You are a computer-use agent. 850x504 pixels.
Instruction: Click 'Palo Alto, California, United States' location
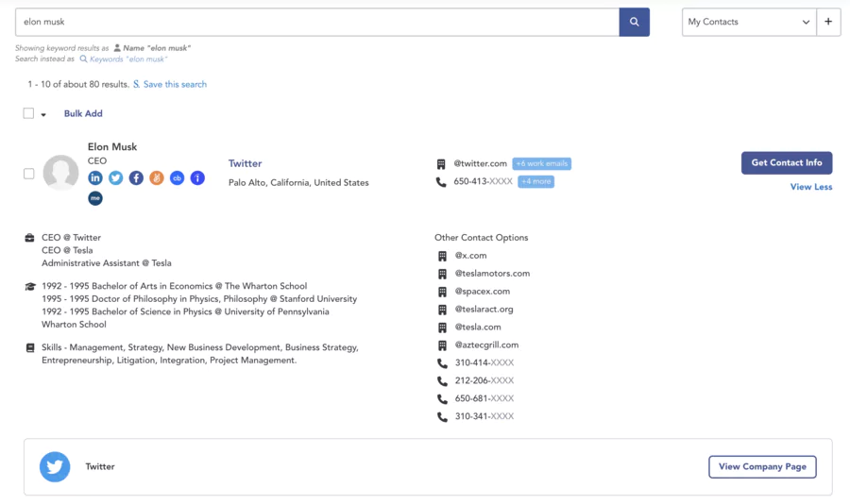point(298,183)
